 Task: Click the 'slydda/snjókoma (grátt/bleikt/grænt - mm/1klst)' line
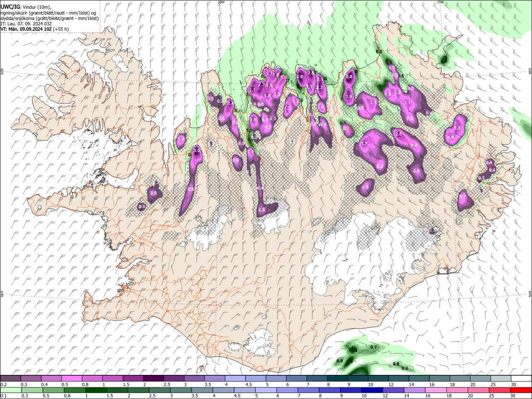49,18
